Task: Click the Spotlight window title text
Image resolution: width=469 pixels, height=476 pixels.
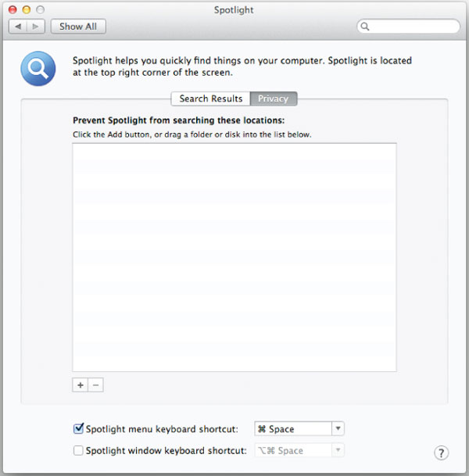Action: pos(234,10)
